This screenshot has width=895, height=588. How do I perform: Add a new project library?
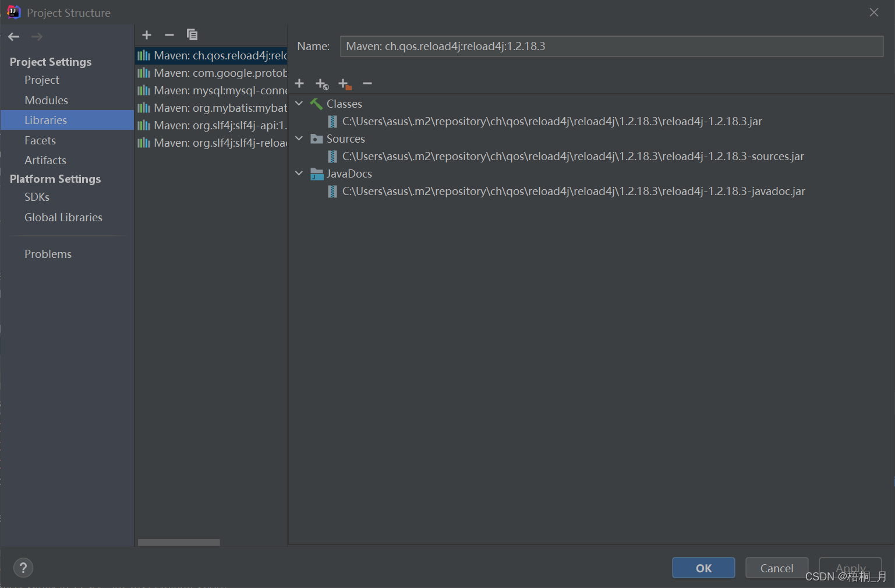pos(147,35)
